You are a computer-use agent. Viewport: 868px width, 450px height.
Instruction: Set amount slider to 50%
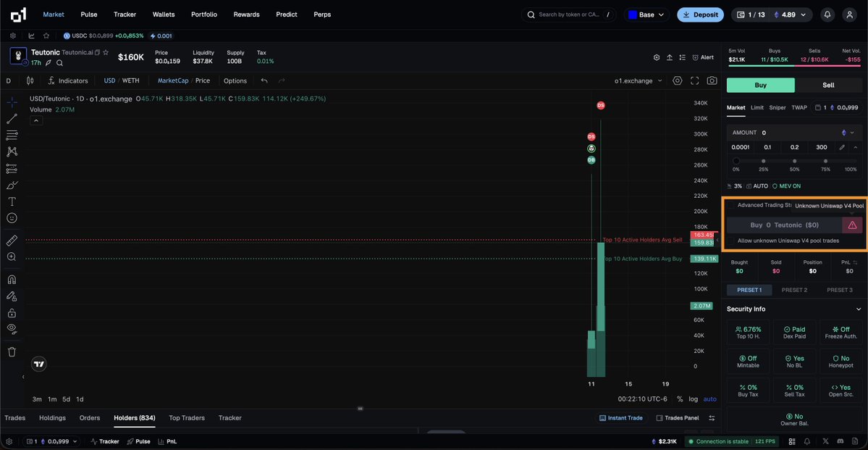point(794,162)
